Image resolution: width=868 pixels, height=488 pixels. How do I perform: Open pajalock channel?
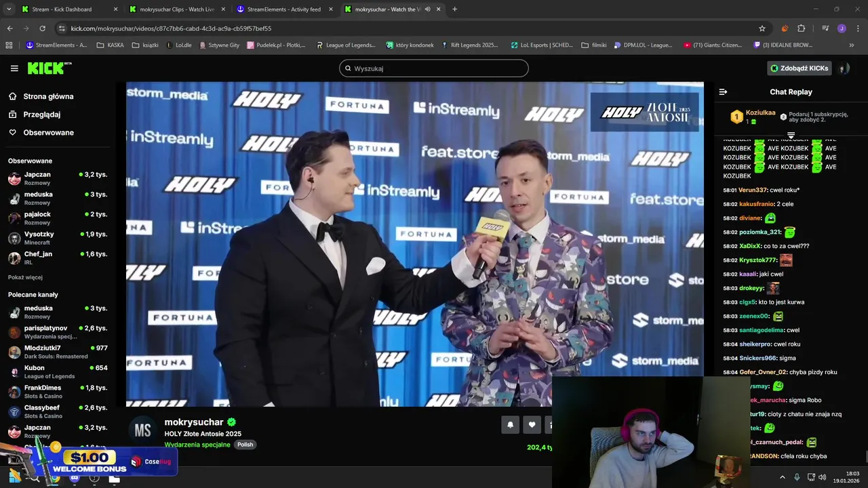coord(58,218)
